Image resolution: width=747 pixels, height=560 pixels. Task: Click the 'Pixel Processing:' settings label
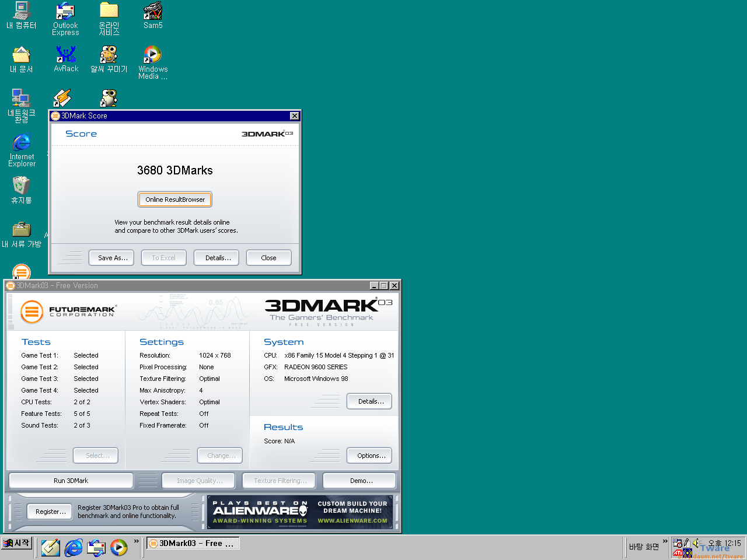coord(163,367)
